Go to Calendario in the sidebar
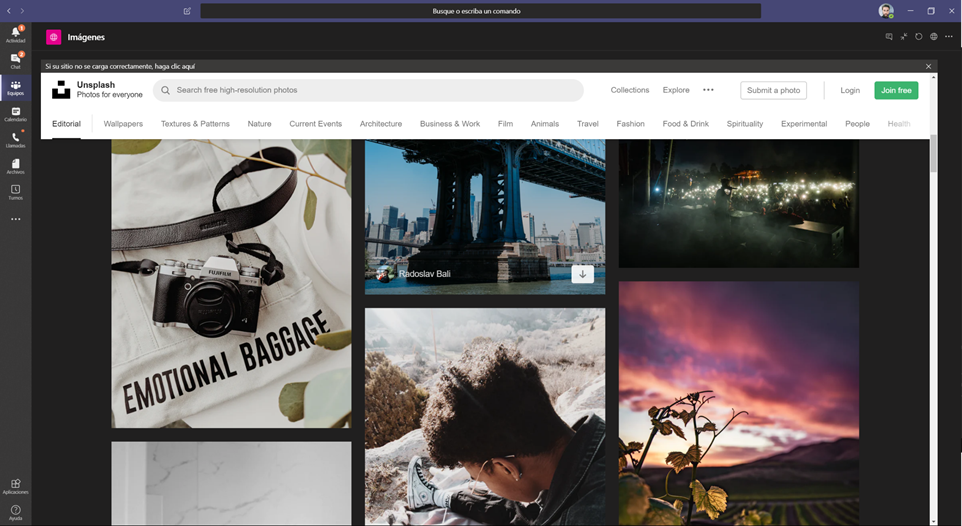Viewport: 962px width, 526px height. click(15, 113)
